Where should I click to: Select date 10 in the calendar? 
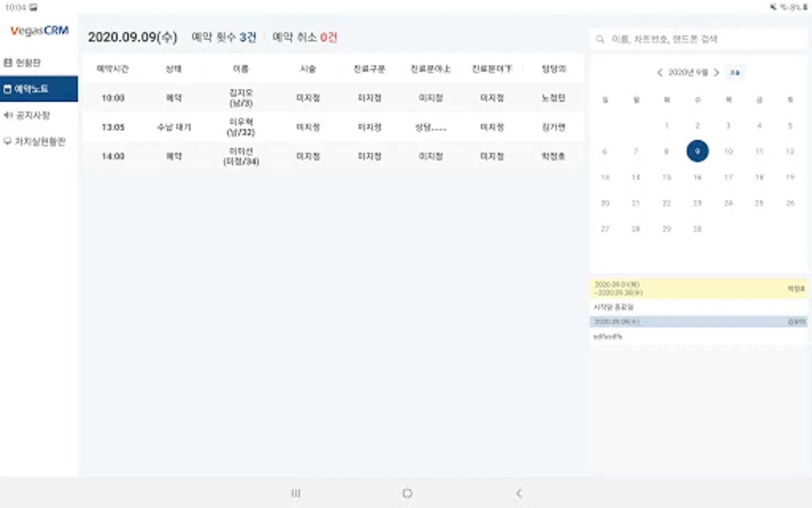click(729, 151)
